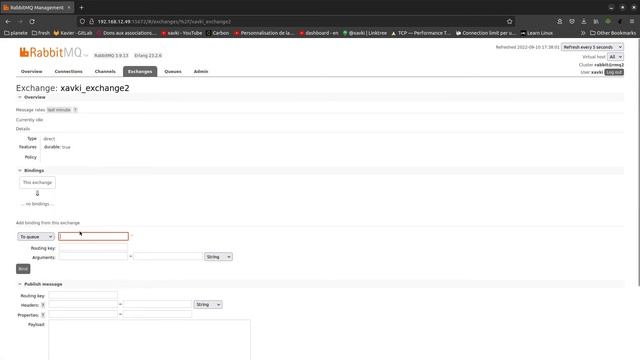Open the help question mark beside message rates
Viewport: 640px width, 360px height.
tap(75, 110)
